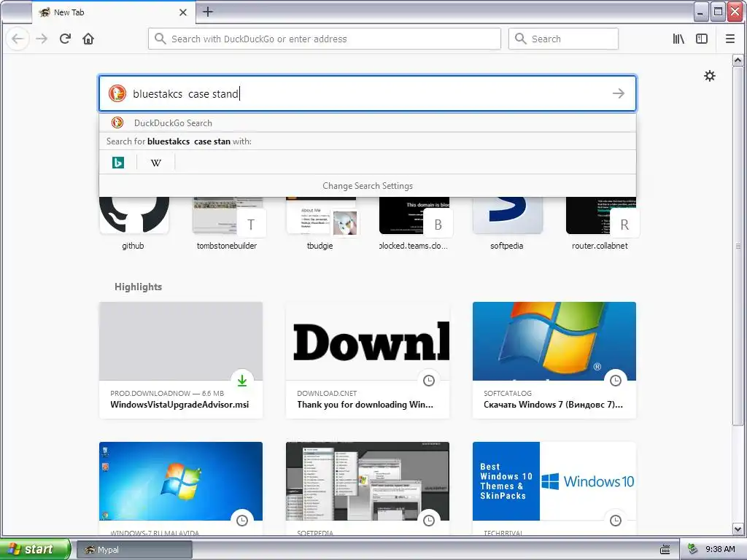The width and height of the screenshot is (747, 560).
Task: Open Thank you for downloading Win highlight
Action: pos(368,360)
